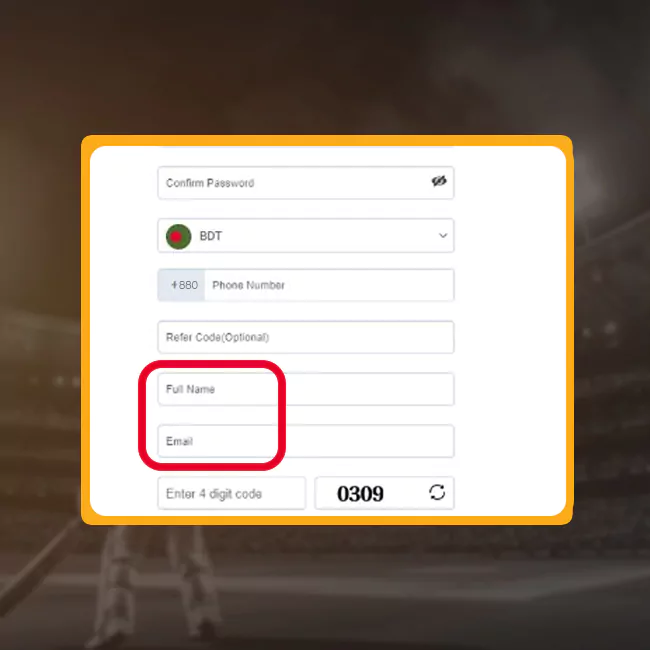Click the Enter 4 digit code field

point(231,493)
